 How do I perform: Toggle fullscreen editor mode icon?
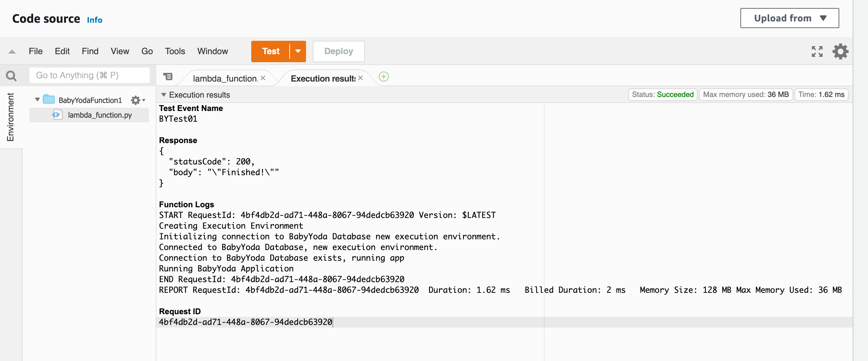[x=817, y=51]
